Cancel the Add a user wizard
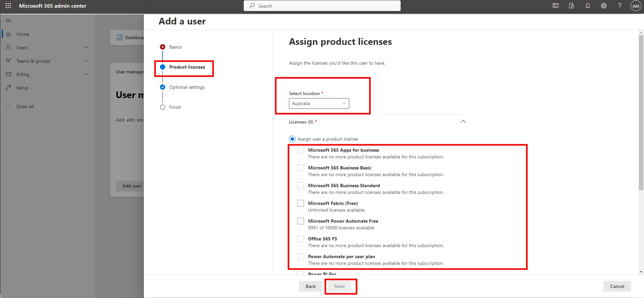Screen dimensions: 644x298 point(617,286)
